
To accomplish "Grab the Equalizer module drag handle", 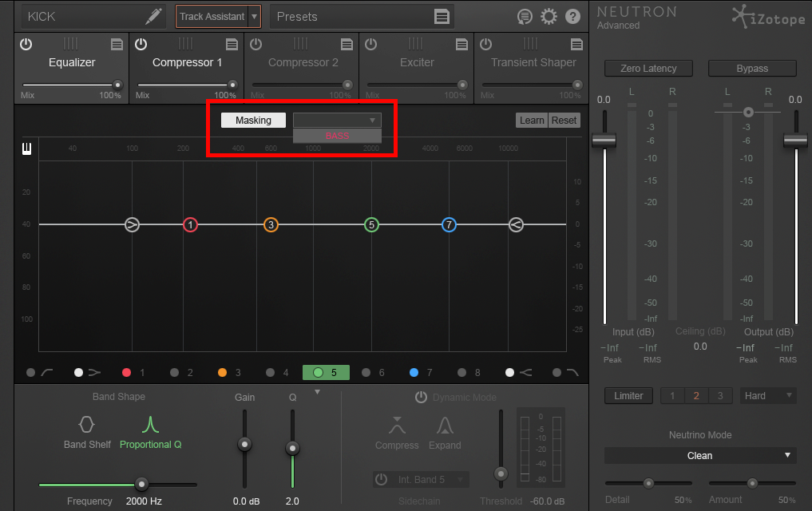I will pyautogui.click(x=71, y=44).
